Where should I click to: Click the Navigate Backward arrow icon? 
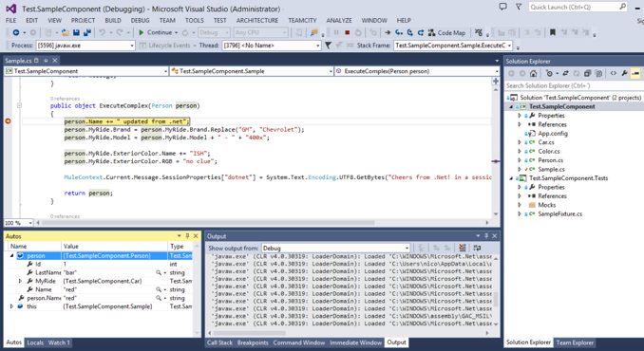coord(15,32)
